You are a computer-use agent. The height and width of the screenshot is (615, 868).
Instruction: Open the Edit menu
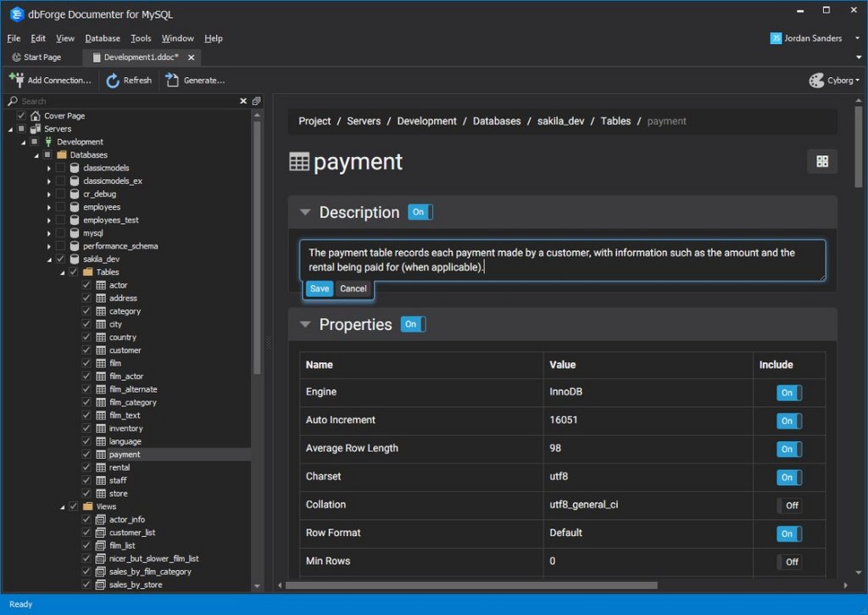point(38,38)
